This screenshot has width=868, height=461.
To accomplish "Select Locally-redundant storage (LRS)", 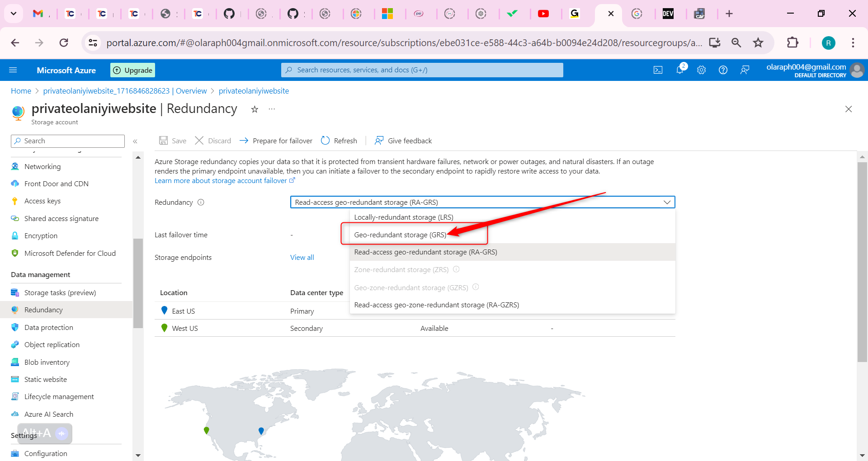I will point(404,217).
